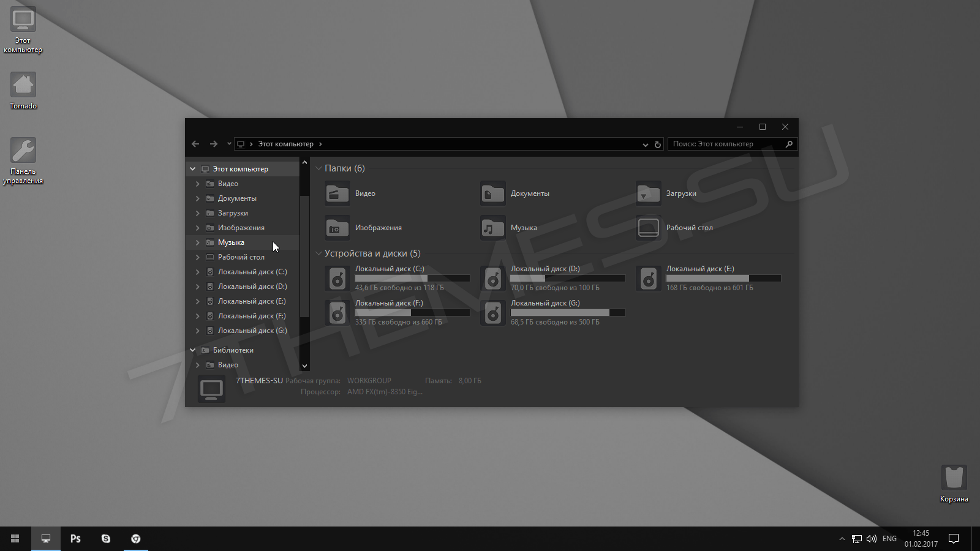Open the Загрузки folder icon
Image resolution: width=980 pixels, height=551 pixels.
point(648,193)
